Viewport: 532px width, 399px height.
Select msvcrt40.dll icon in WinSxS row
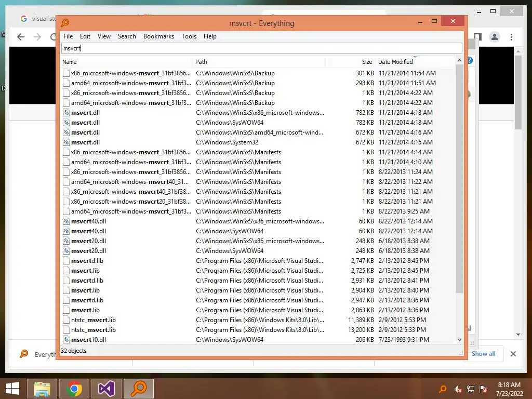tap(66, 221)
